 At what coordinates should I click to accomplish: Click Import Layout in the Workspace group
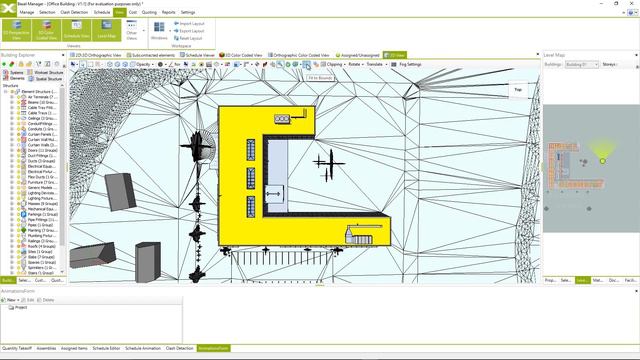click(x=189, y=24)
